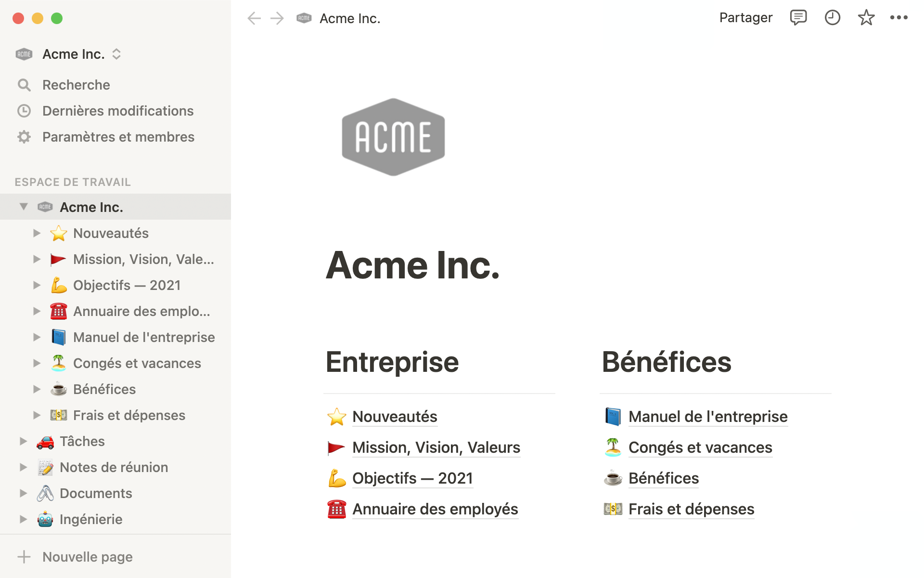The height and width of the screenshot is (578, 924).
Task: Open the three-dot more options menu
Action: [898, 18]
